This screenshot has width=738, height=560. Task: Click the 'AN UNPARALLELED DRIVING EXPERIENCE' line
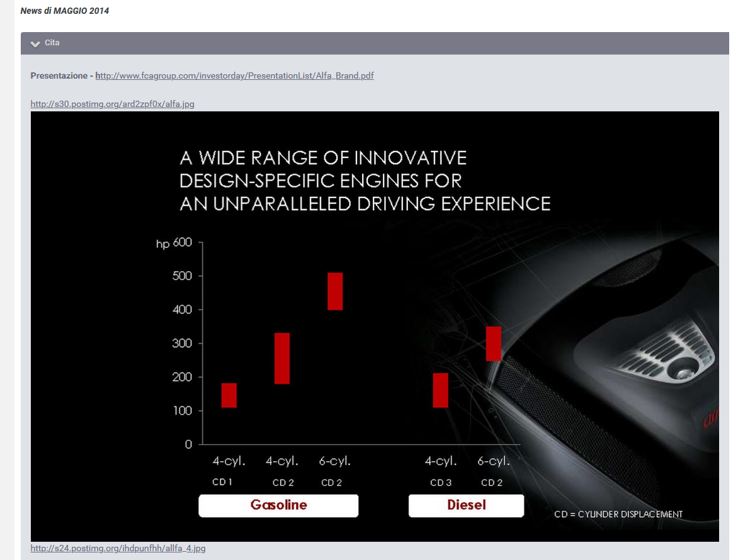click(365, 204)
